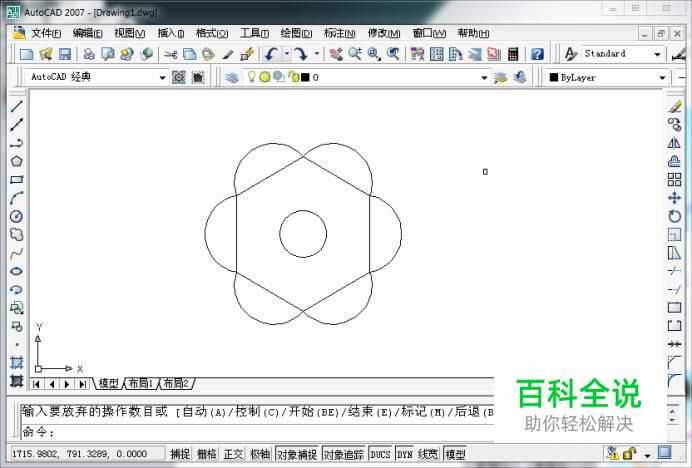Open the 视图(V) menu
The width and height of the screenshot is (692, 468).
129,33
